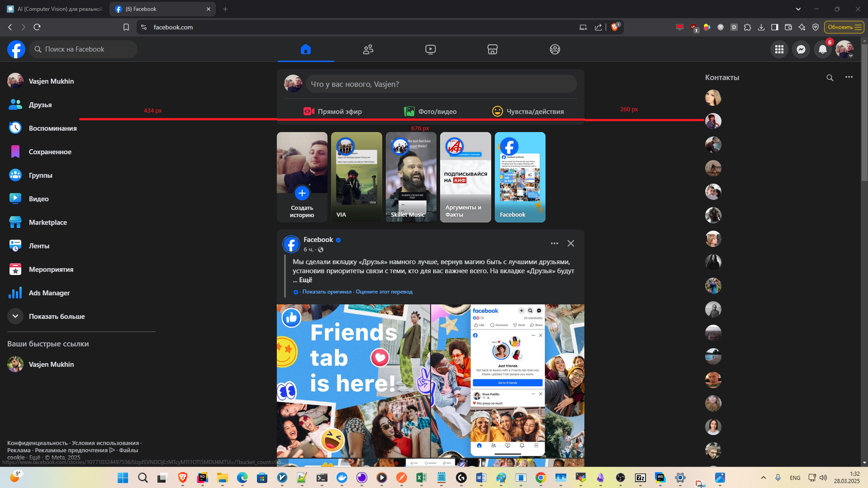Viewport: 868px width, 488px height.
Task: Open the Marketplace tab in top navigation
Action: (493, 49)
